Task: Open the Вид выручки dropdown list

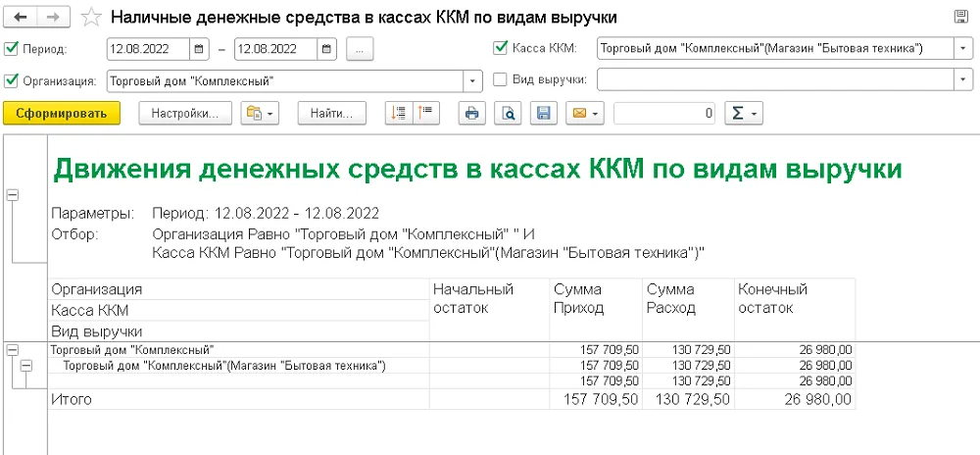Action: [963, 79]
